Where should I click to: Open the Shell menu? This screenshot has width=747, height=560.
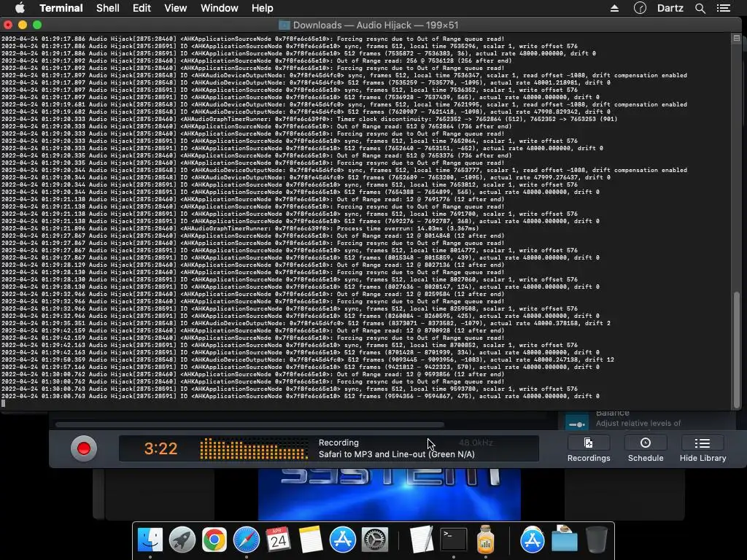coord(108,8)
